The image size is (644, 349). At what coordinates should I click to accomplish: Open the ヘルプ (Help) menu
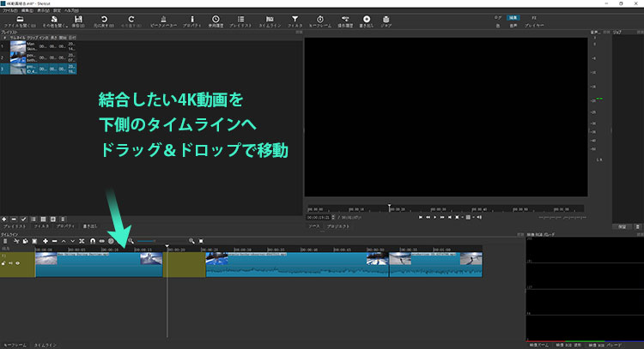point(71,10)
